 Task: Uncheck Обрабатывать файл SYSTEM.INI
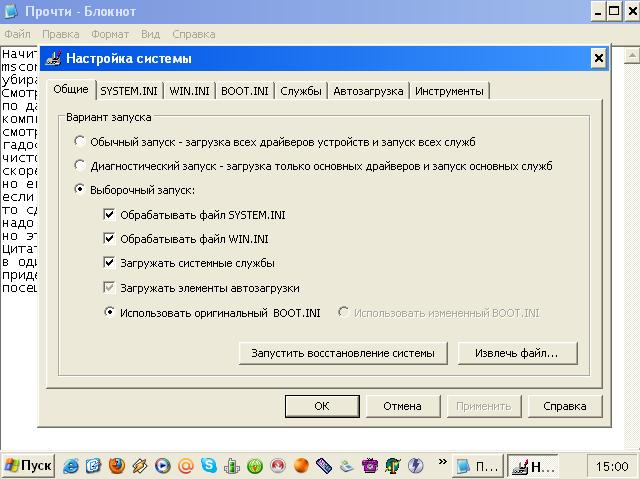click(109, 215)
